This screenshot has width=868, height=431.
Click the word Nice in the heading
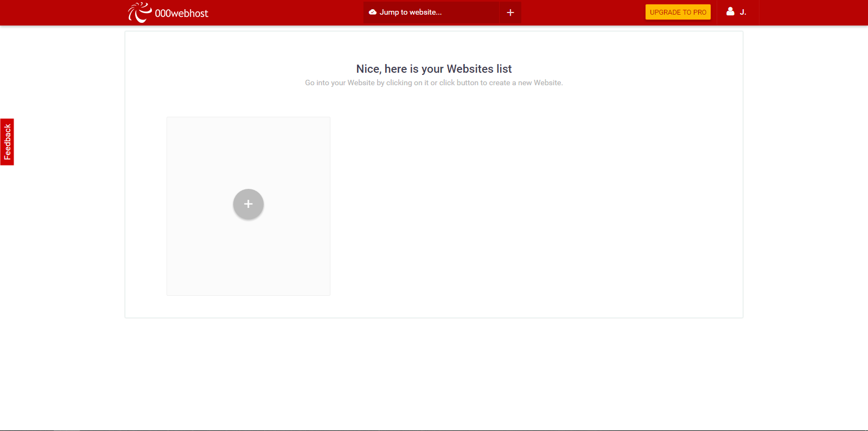[367, 69]
